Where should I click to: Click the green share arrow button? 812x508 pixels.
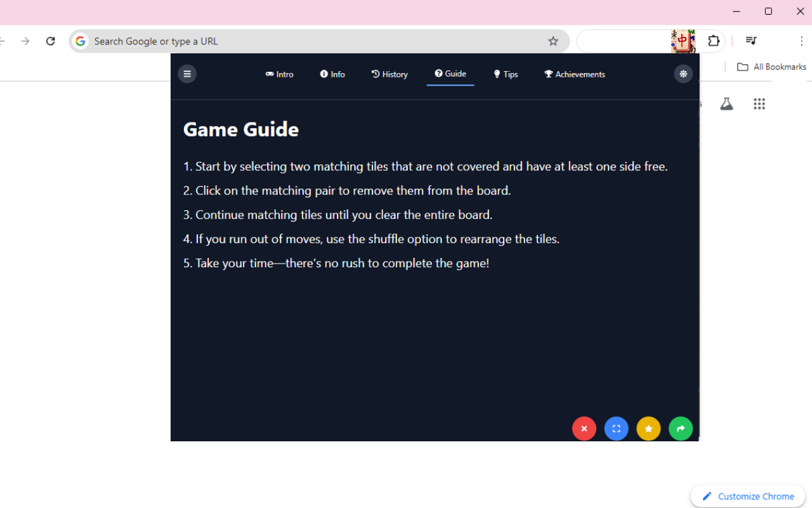(681, 429)
